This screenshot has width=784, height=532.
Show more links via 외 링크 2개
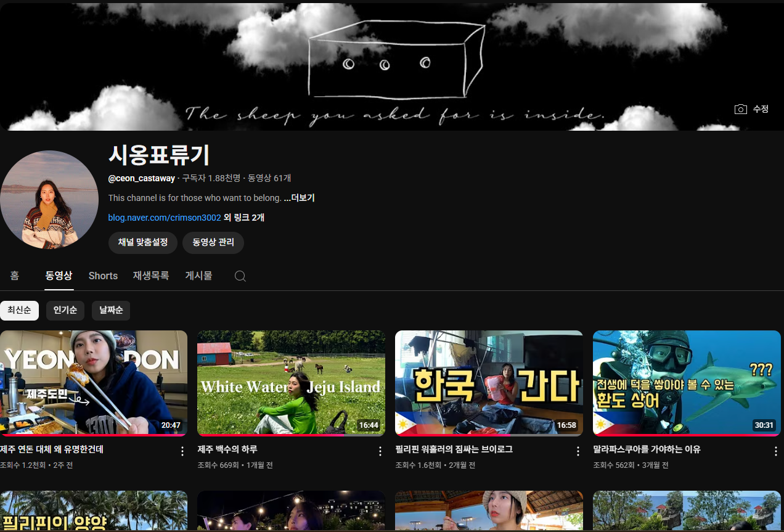[244, 218]
